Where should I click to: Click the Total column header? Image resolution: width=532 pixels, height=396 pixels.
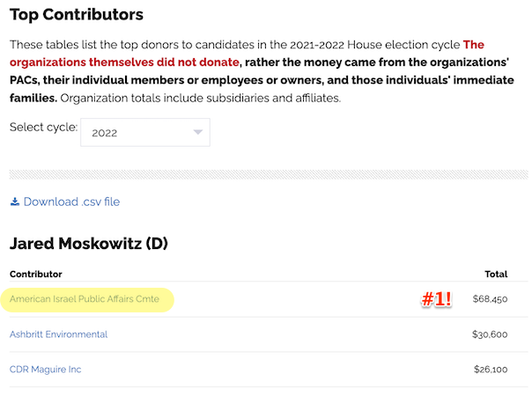pos(496,274)
